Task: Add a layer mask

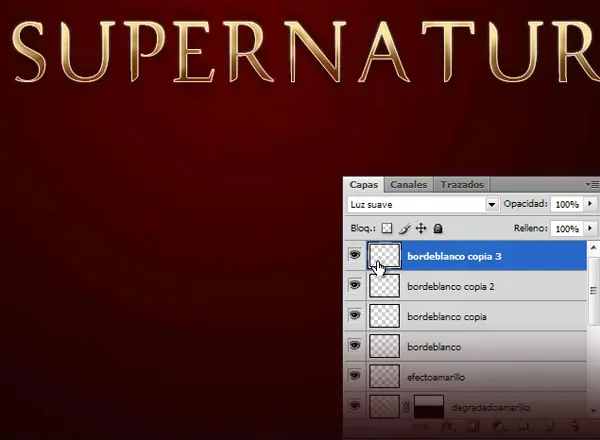Action: point(473,426)
